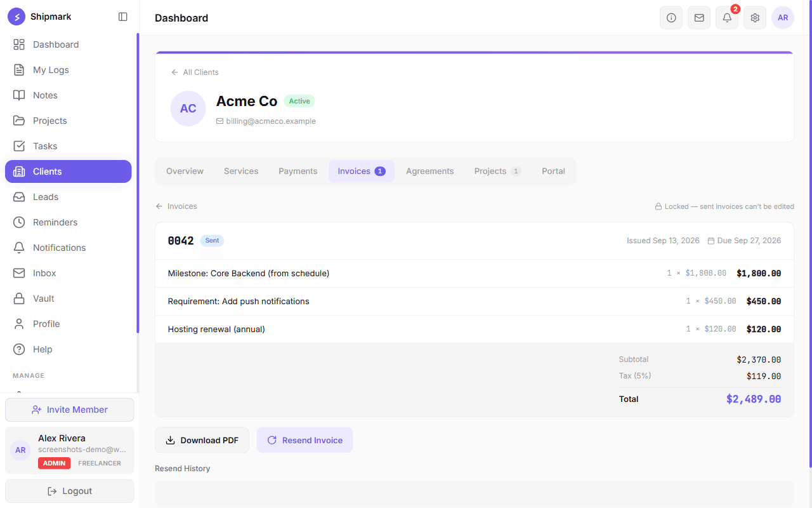Go to Dashboard in the sidebar

69,44
